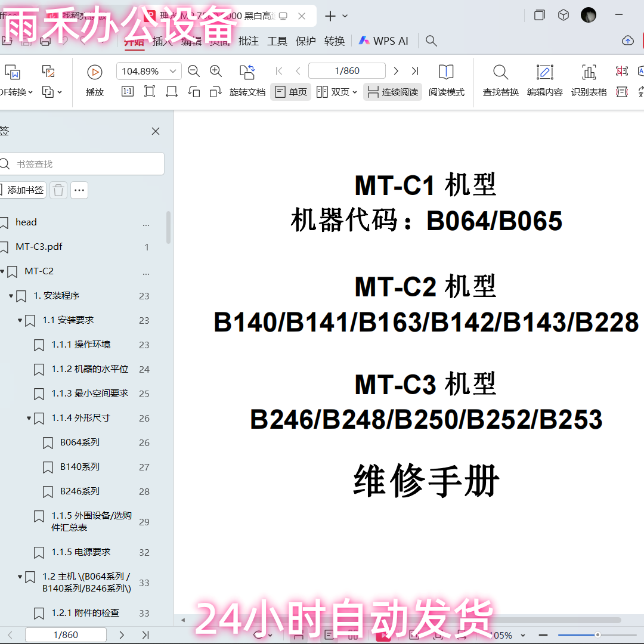Click the bookmark panel vertical scrollbar
This screenshot has height=644, width=644.
tap(168, 228)
